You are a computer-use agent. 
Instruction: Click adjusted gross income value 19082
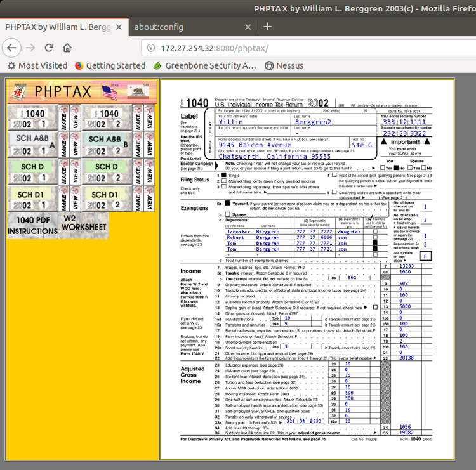click(406, 433)
